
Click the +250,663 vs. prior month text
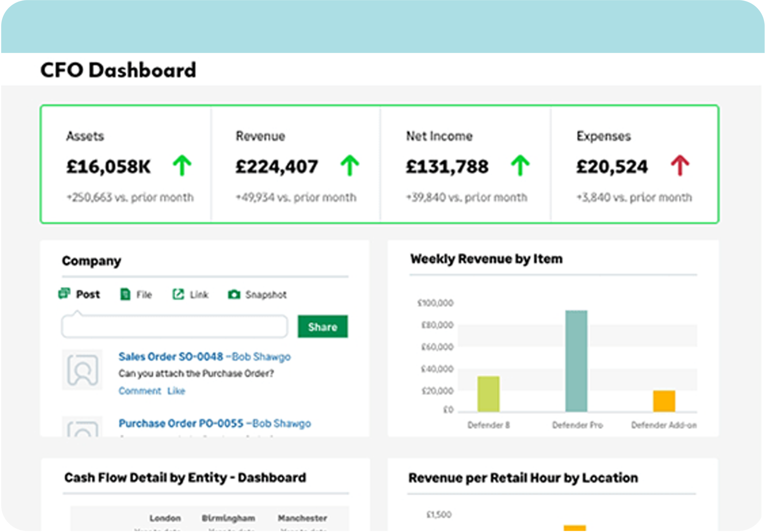click(130, 197)
